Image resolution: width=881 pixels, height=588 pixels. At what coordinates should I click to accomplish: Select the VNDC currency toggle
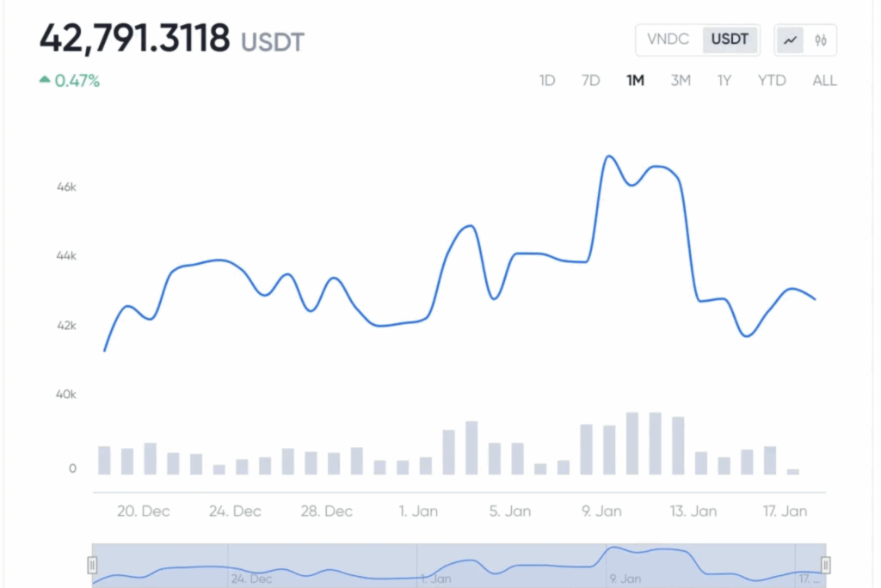pyautogui.click(x=668, y=40)
